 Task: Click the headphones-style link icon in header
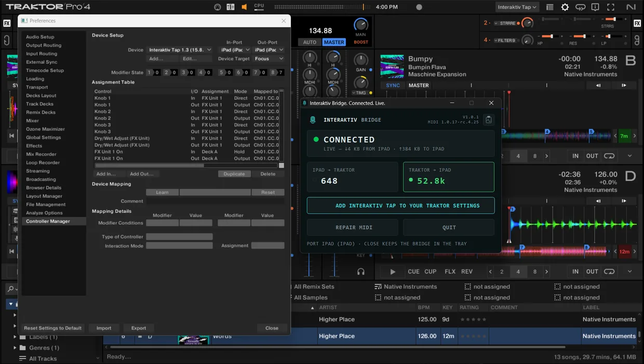tap(580, 7)
